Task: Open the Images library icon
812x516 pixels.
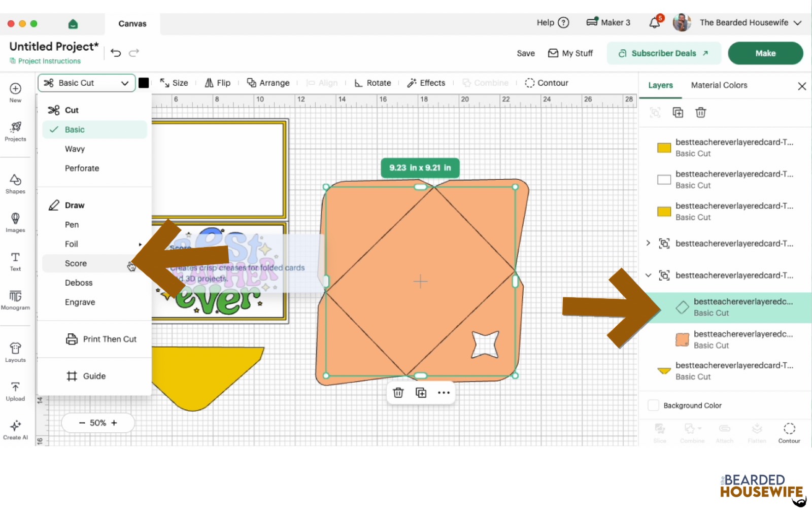Action: (x=15, y=223)
